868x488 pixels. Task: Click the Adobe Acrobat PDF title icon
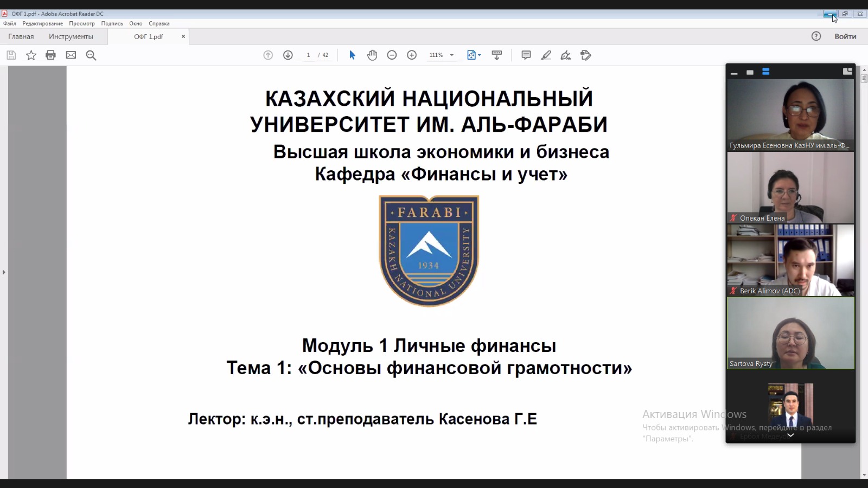5,14
